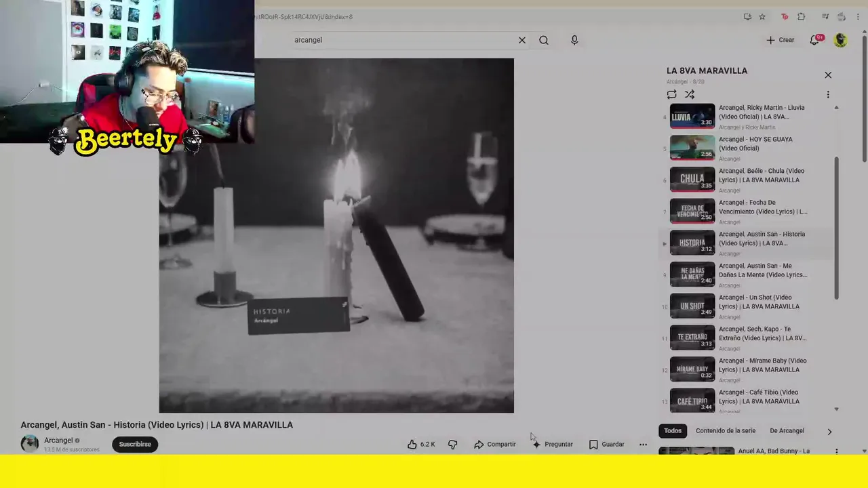Click the playlist panel scrollbar thumb
Screen dimensions: 868x488
click(x=836, y=227)
